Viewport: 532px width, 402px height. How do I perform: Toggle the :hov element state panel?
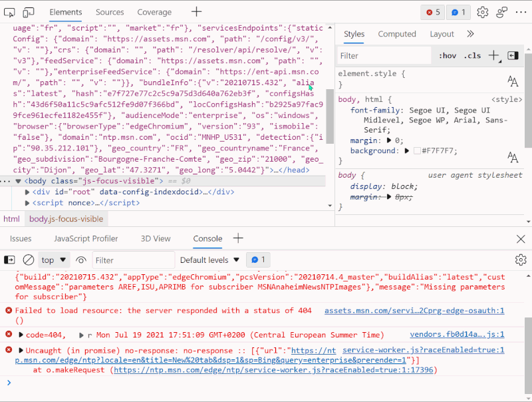[x=448, y=56]
